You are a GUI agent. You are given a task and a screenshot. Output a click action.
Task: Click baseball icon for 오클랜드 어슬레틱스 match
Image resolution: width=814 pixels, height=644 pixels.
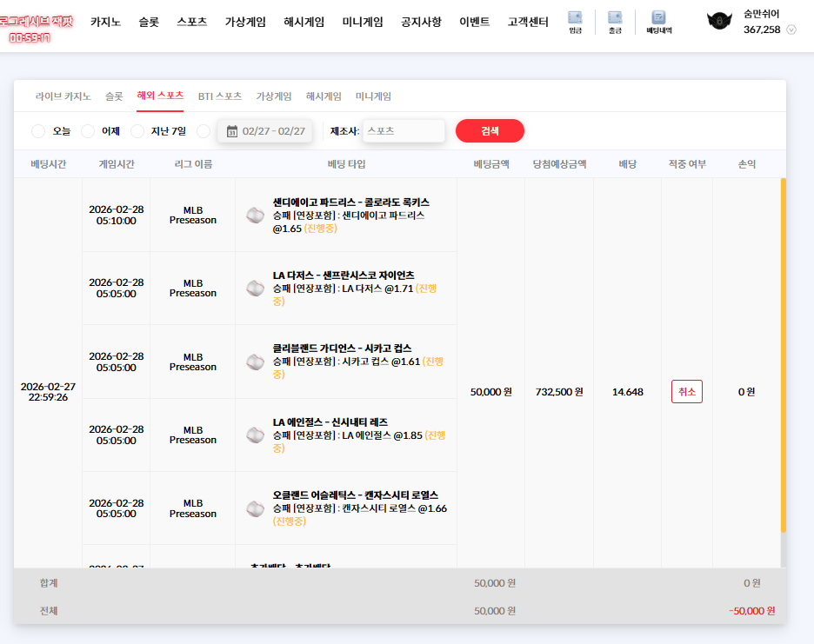[256, 508]
